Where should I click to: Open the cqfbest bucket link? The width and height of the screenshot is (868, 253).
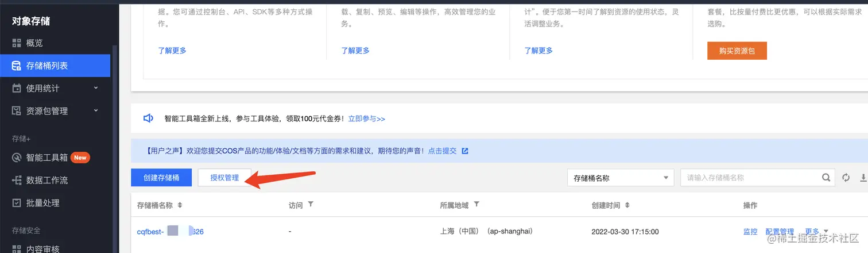(170, 232)
